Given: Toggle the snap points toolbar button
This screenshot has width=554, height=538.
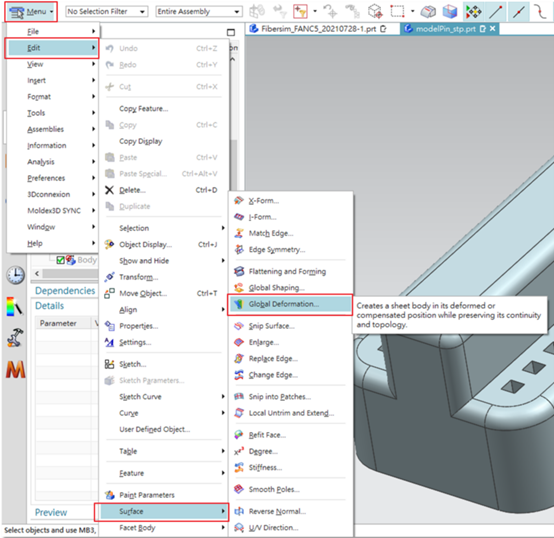Looking at the screenshot, I should 473,11.
